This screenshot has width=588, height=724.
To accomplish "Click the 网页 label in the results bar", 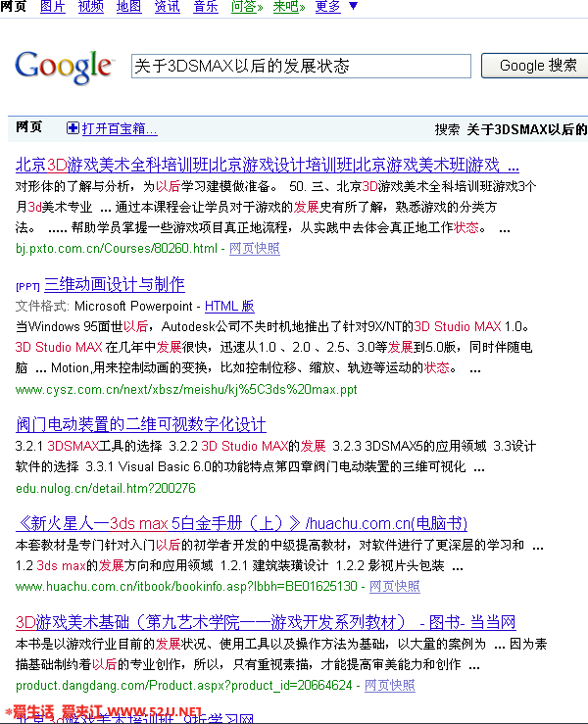I will coord(28,127).
